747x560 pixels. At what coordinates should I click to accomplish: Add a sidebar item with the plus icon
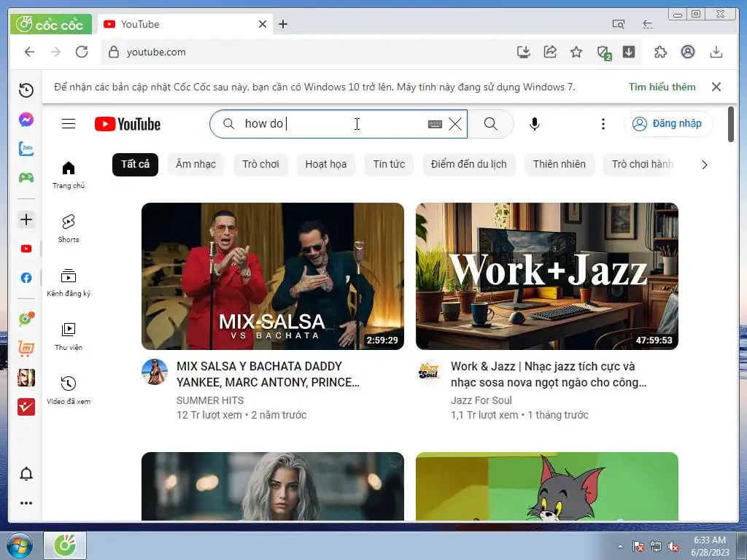click(x=26, y=219)
